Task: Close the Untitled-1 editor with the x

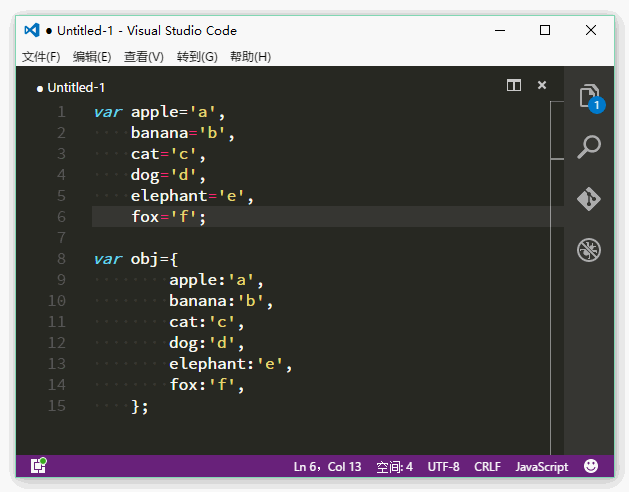Action: (542, 85)
